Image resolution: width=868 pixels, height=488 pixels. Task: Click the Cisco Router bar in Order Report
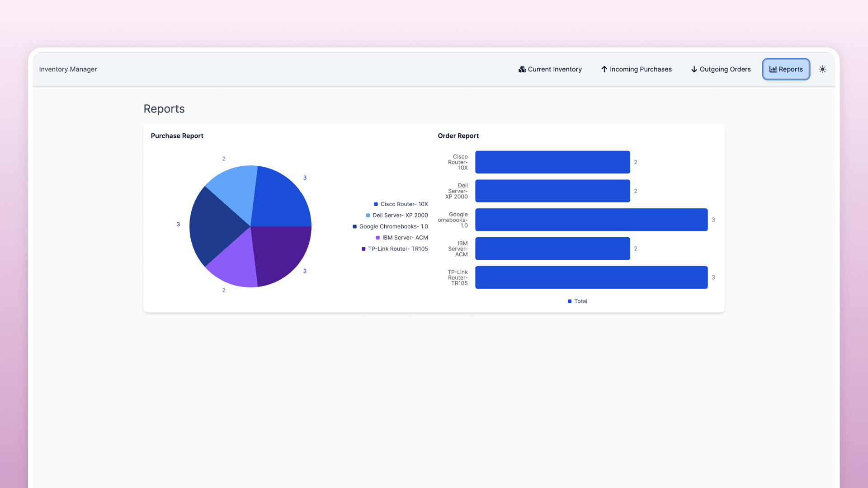pyautogui.click(x=552, y=162)
